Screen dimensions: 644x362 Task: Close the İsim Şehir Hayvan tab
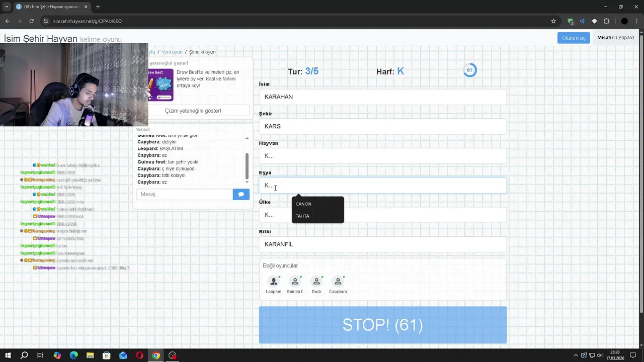[86, 7]
